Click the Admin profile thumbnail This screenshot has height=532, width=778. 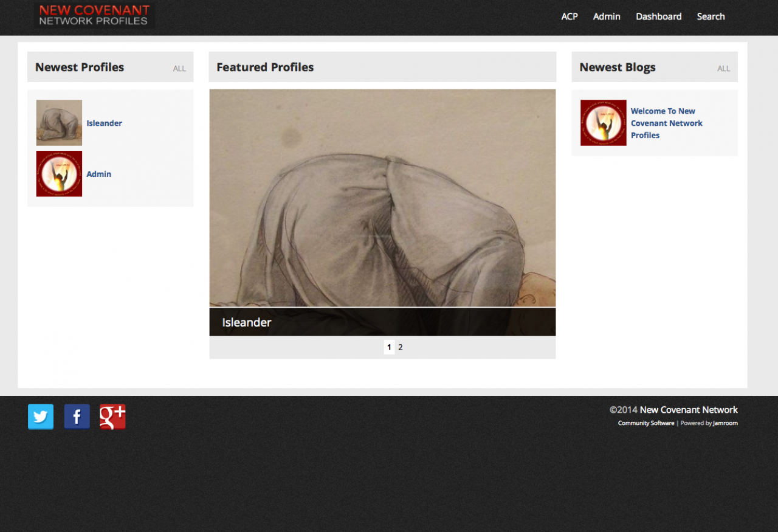[59, 174]
